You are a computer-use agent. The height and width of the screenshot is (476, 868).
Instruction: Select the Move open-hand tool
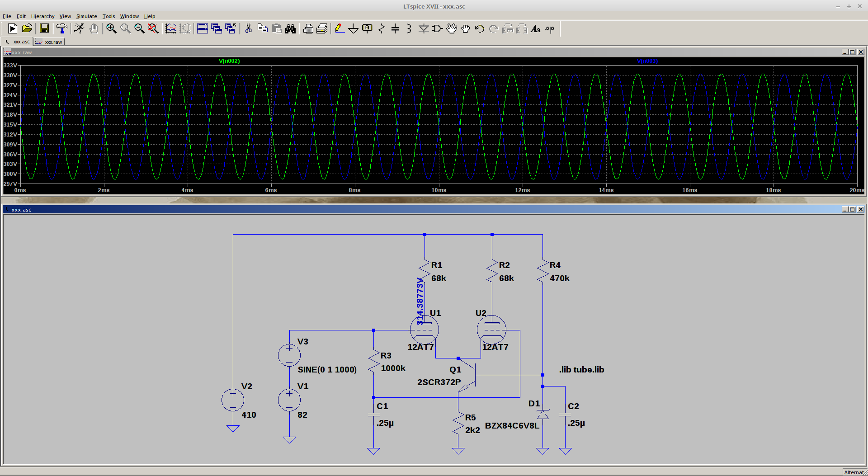click(452, 28)
